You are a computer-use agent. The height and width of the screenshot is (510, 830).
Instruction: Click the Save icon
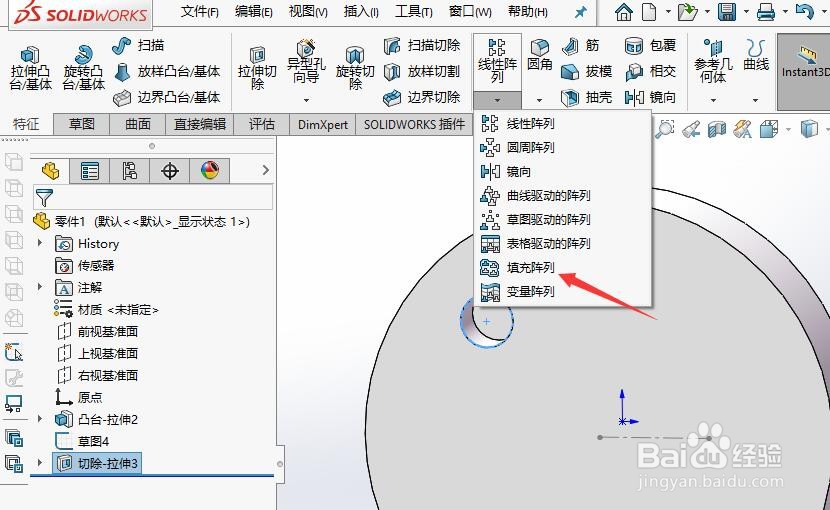[x=727, y=12]
